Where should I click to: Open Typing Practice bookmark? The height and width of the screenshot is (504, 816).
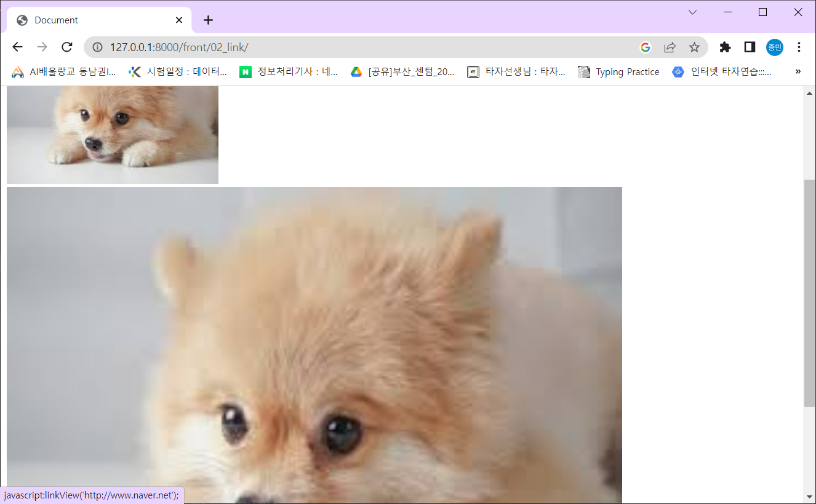point(618,72)
